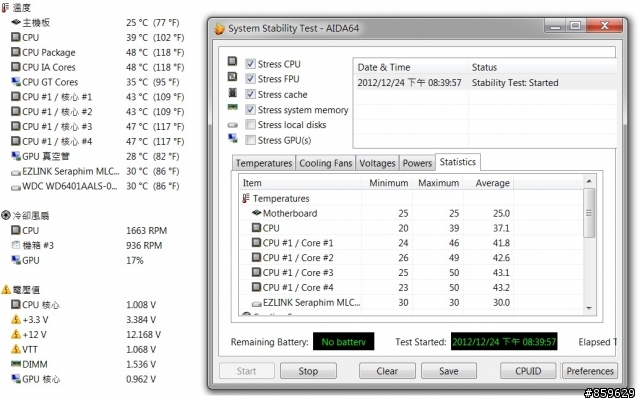The height and width of the screenshot is (401, 640).
Task: Click the Stop button
Action: click(308, 371)
